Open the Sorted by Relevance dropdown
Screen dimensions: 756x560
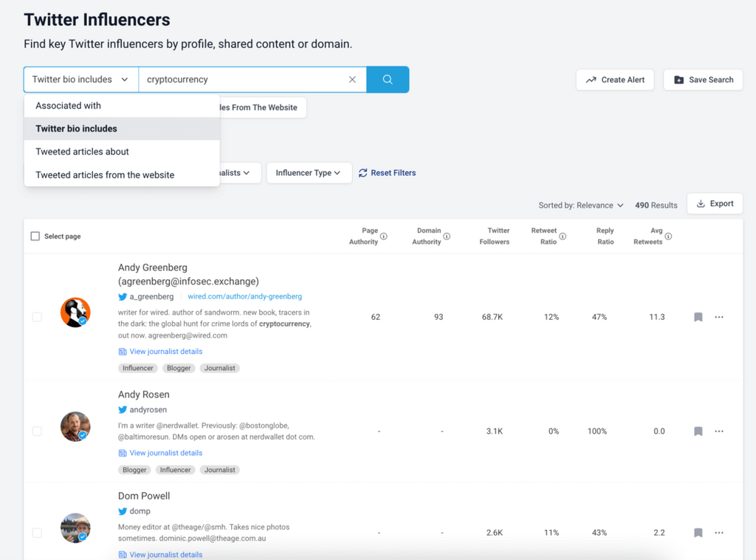(581, 205)
